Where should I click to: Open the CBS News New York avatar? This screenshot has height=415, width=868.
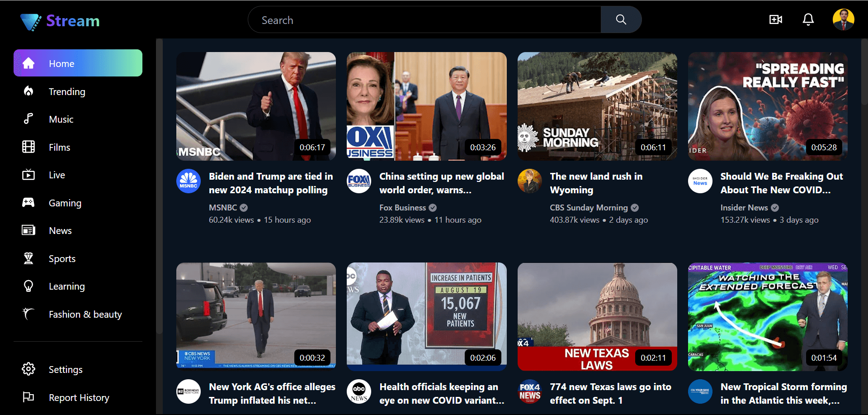(x=189, y=391)
